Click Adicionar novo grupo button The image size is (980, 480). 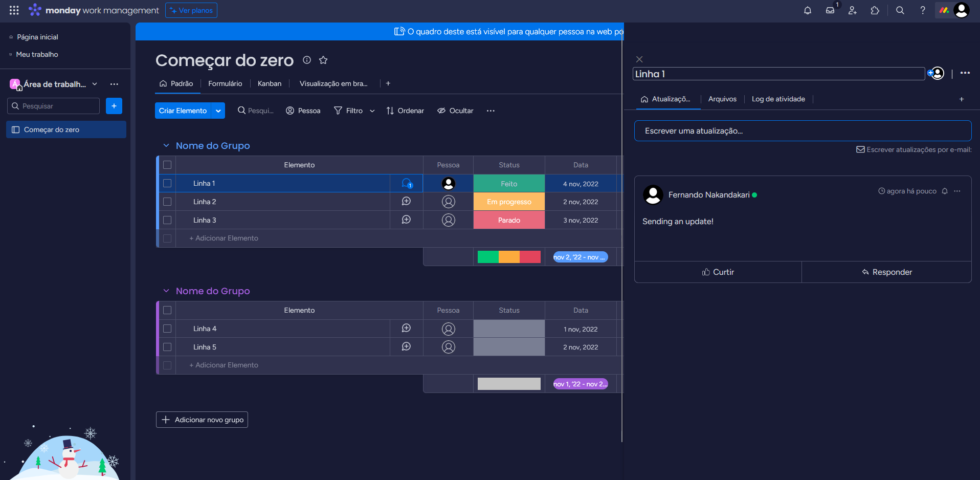pyautogui.click(x=202, y=420)
